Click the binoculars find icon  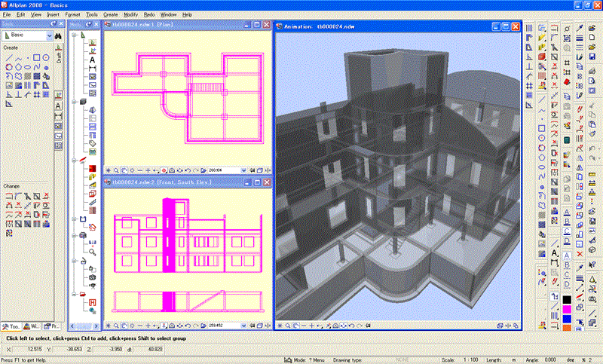(x=58, y=35)
